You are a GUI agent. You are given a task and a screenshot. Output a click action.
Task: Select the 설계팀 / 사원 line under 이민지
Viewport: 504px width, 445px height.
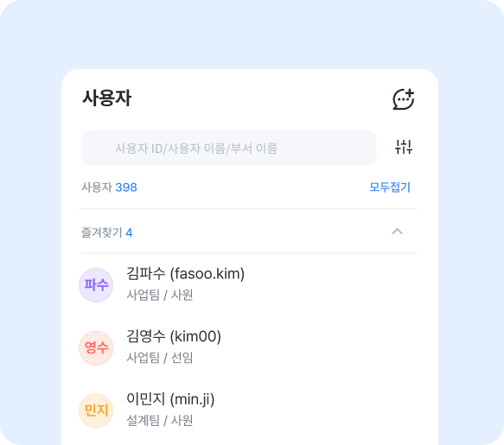pos(160,420)
